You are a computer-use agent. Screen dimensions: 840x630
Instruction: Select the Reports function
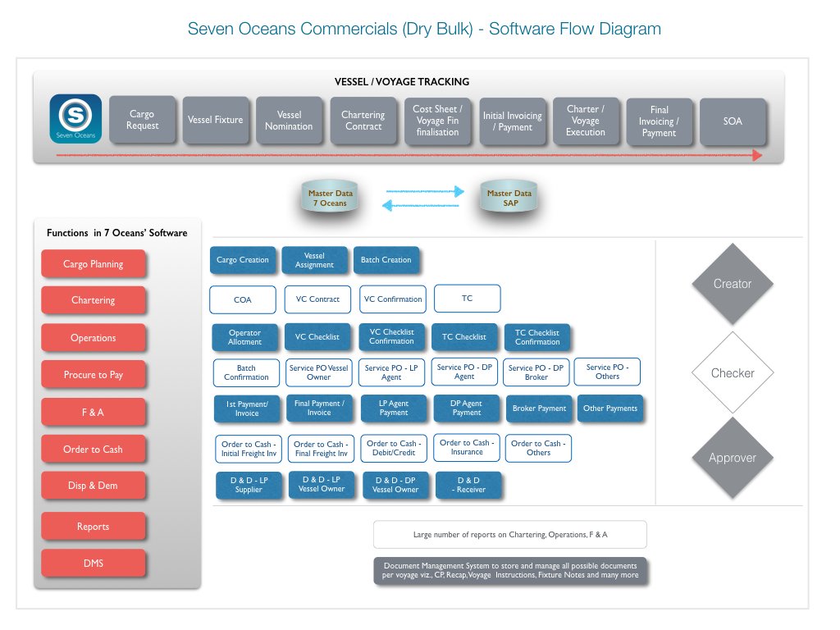tap(94, 526)
